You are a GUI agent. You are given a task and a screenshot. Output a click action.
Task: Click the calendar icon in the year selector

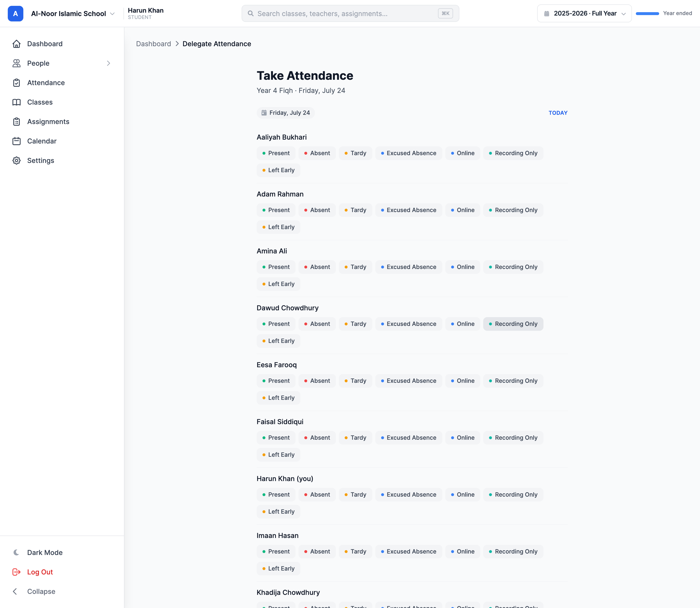tap(547, 14)
